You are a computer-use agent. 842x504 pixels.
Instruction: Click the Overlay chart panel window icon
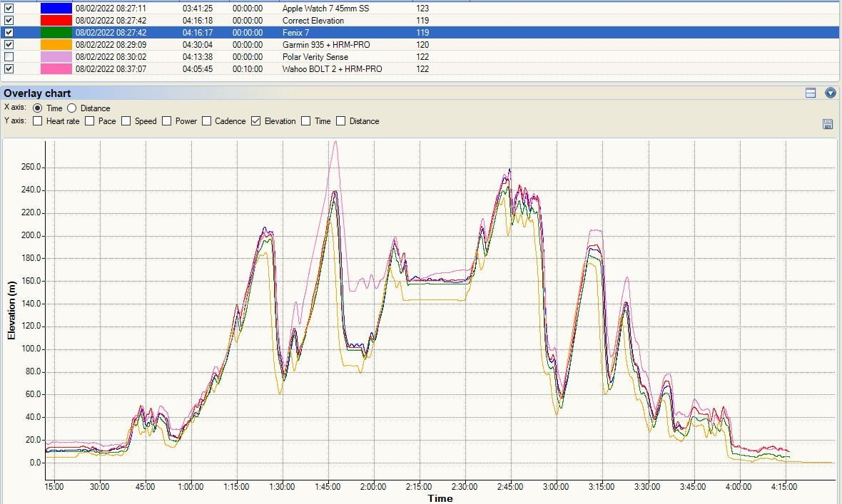(x=811, y=93)
